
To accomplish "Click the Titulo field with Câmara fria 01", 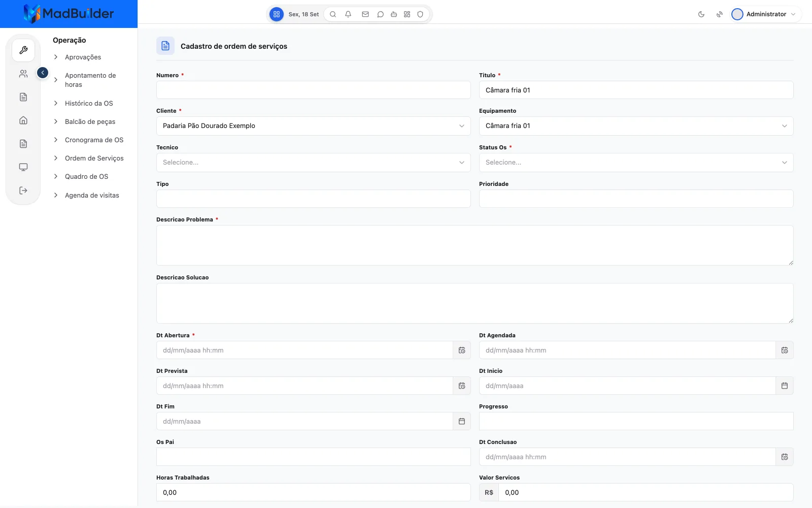I will [636, 90].
